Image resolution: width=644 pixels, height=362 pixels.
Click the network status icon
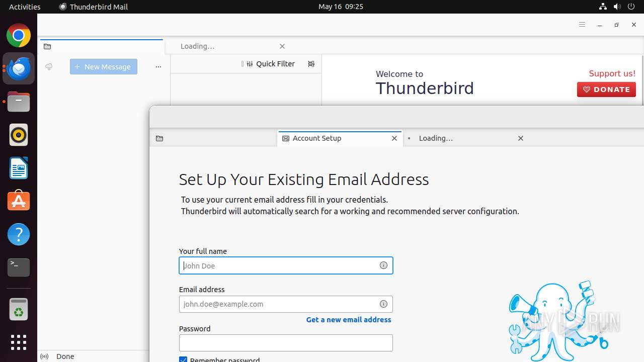point(603,7)
